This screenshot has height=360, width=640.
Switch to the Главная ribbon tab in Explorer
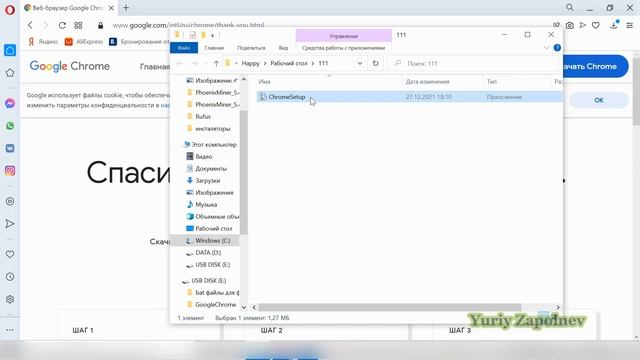[214, 48]
